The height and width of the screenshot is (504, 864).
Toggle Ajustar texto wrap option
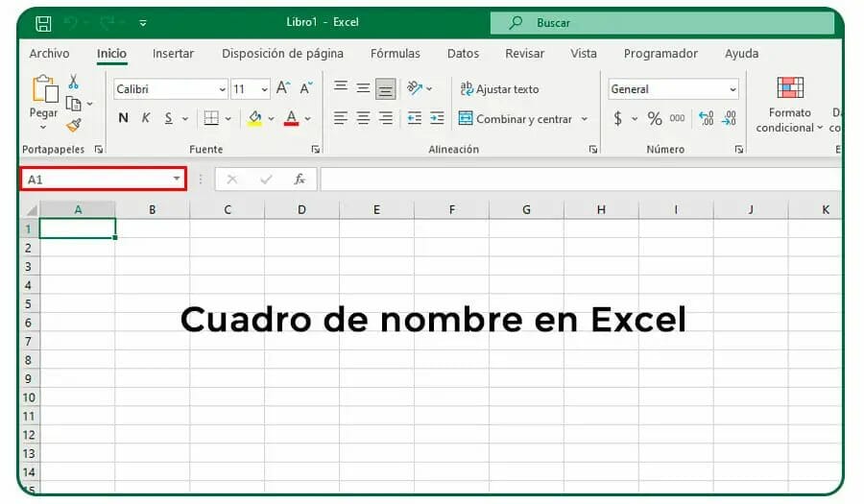click(499, 89)
